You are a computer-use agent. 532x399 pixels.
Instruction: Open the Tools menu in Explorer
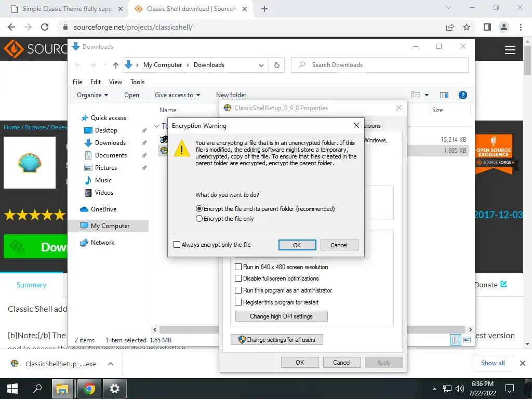137,82
